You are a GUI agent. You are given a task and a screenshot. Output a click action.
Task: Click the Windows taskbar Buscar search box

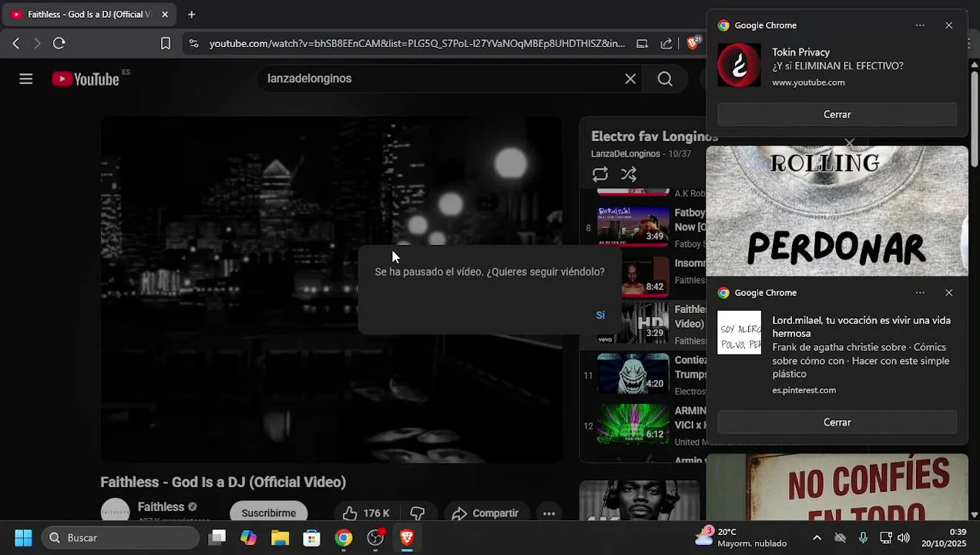tap(121, 538)
